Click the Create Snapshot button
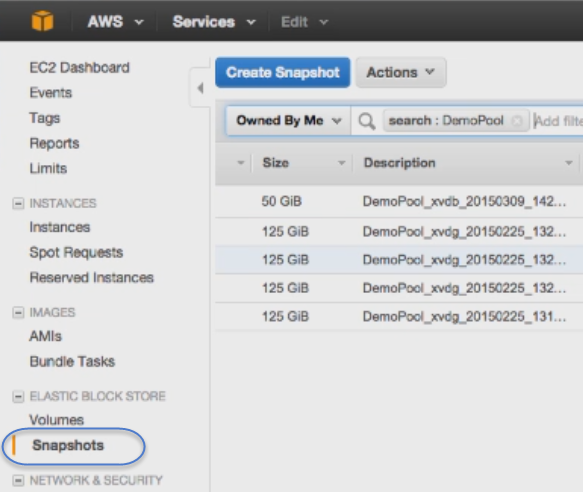This screenshot has width=583, height=492. click(x=283, y=73)
